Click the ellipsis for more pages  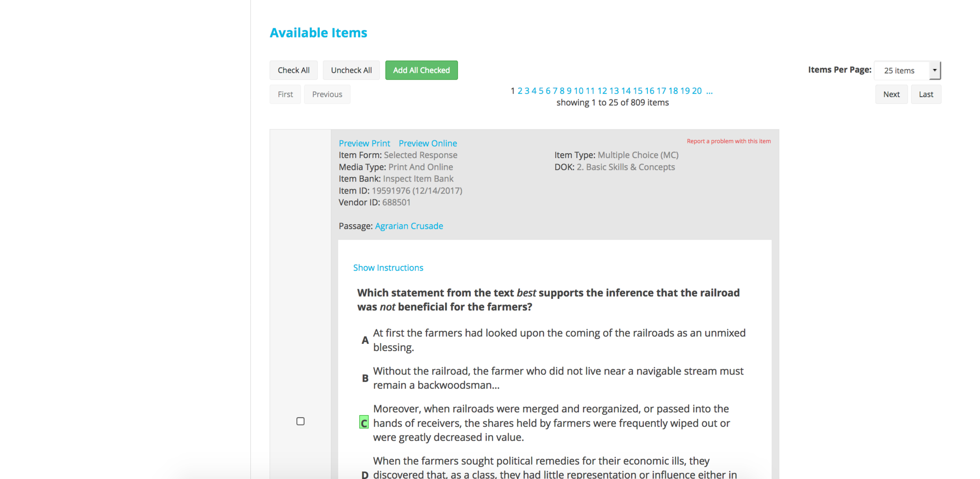709,91
